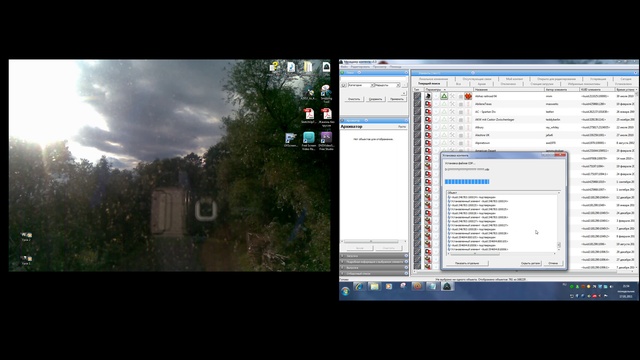The width and height of the screenshot is (640, 360).
Task: Collapse the search panel header
Action: click(374, 73)
